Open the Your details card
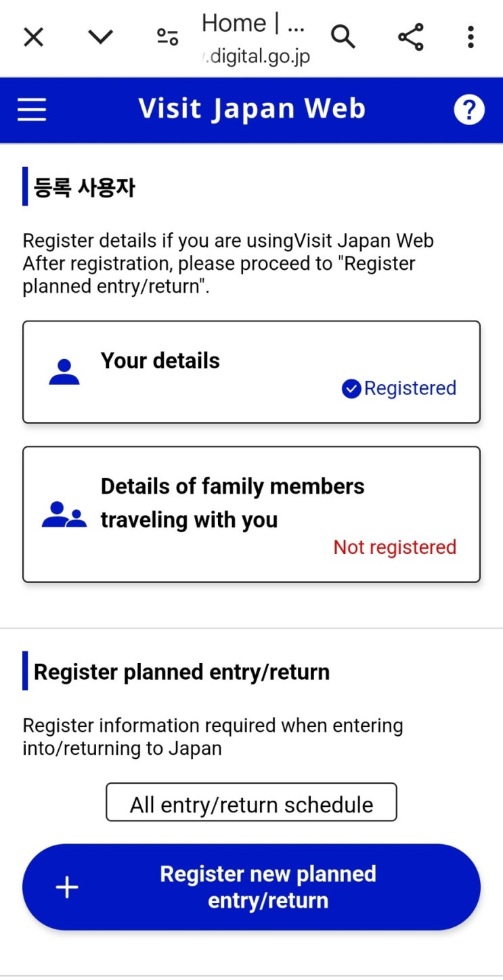 pyautogui.click(x=251, y=372)
